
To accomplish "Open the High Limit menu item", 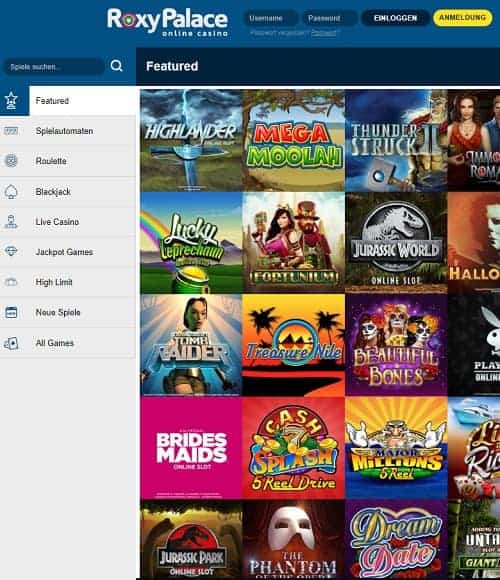I will click(x=68, y=282).
